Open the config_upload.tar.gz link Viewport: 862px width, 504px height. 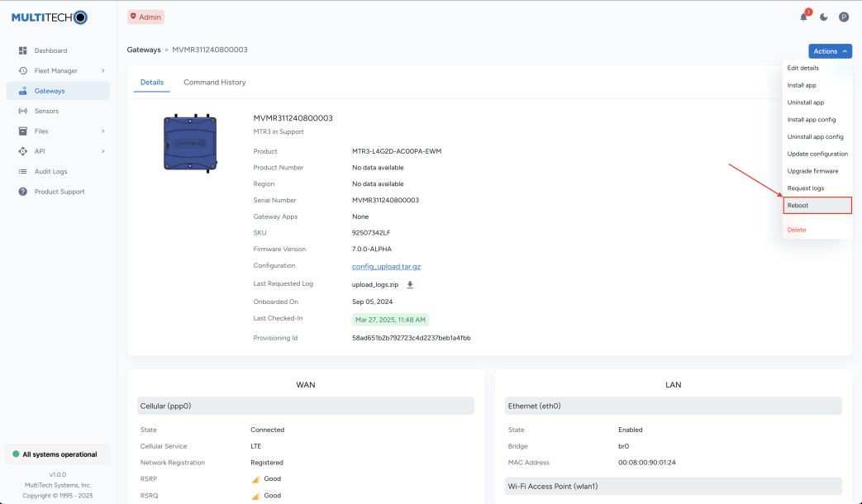(386, 267)
